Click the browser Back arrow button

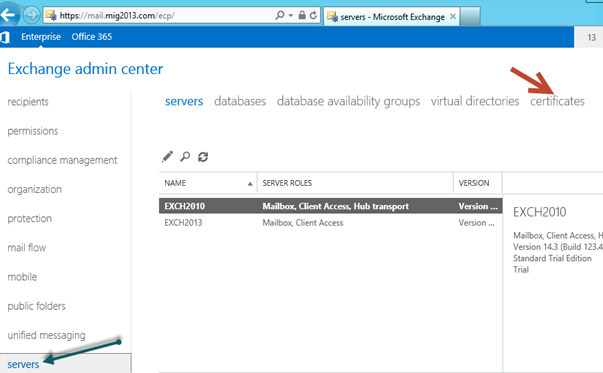[8, 15]
